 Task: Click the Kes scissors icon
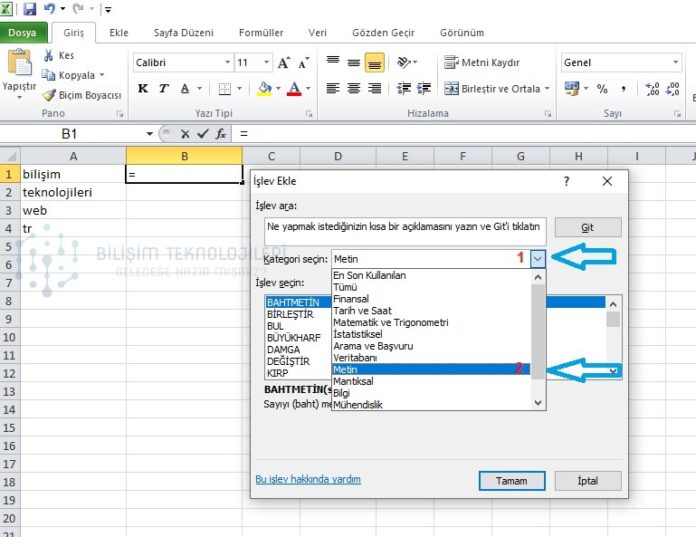pyautogui.click(x=48, y=55)
